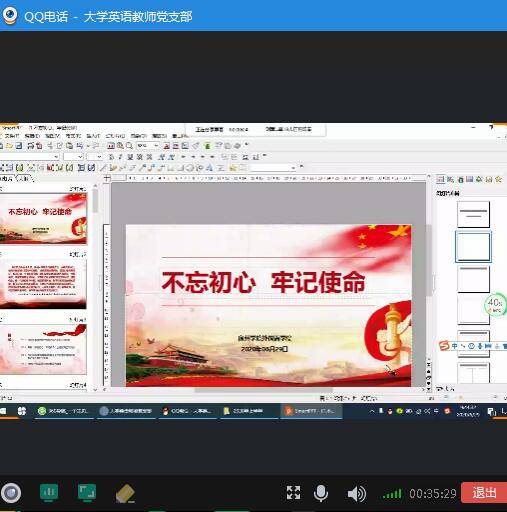507x512 pixels.
Task: Toggle Underline formatting button
Action: click(x=130, y=157)
